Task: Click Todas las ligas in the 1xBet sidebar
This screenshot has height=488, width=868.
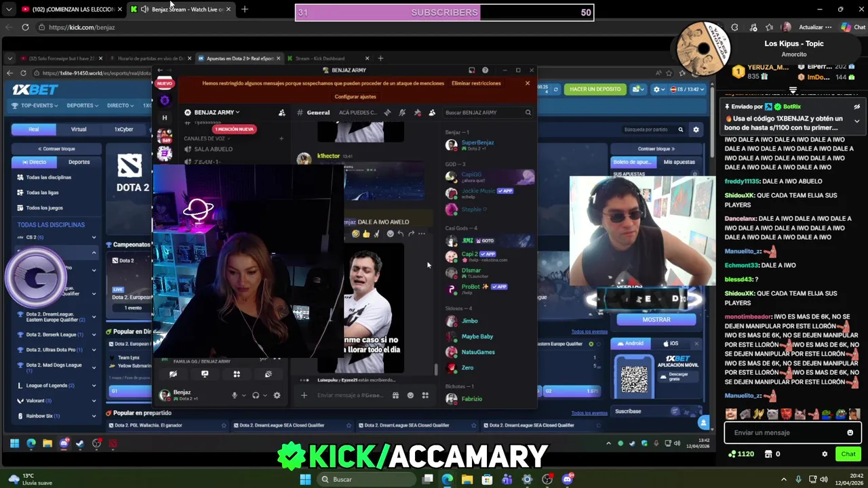Action: (42, 192)
